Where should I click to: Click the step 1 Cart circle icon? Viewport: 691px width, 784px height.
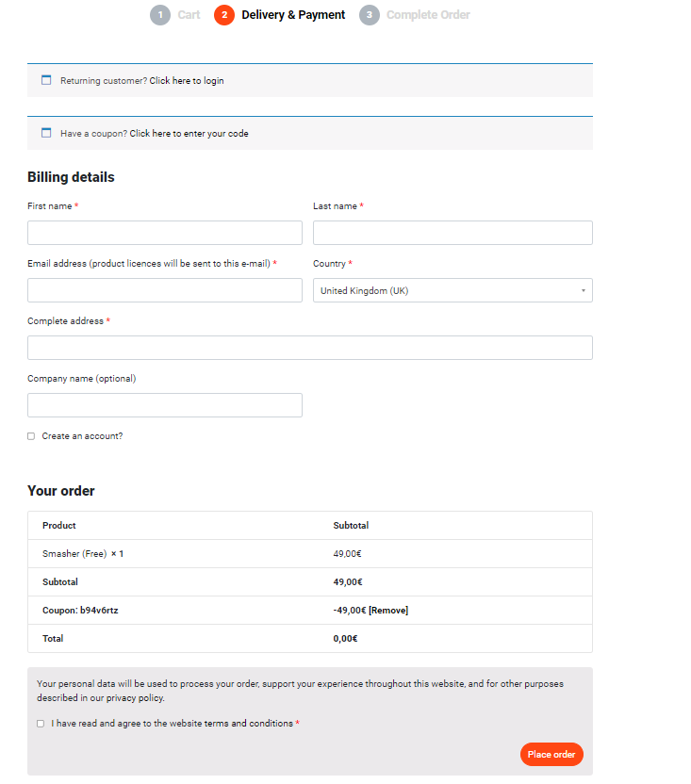pos(160,15)
